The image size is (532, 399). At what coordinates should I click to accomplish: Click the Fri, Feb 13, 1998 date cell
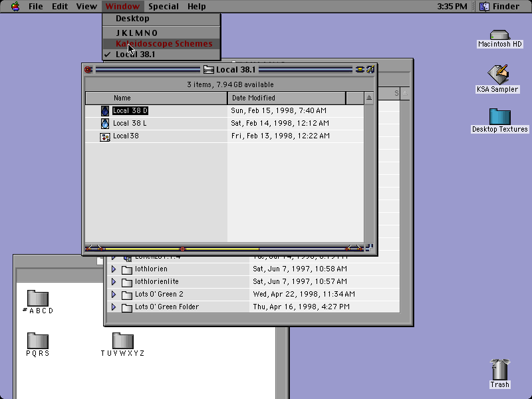(x=280, y=136)
